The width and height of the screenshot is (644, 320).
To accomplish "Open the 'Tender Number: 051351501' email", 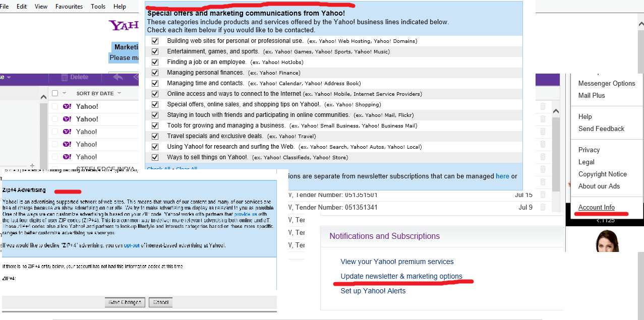I will pos(336,195).
